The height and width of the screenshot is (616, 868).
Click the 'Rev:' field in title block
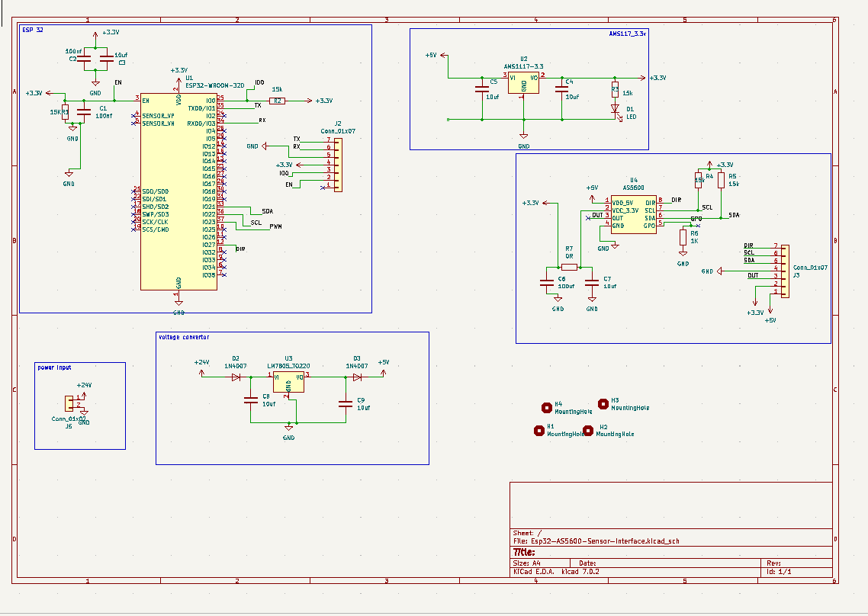(x=774, y=563)
